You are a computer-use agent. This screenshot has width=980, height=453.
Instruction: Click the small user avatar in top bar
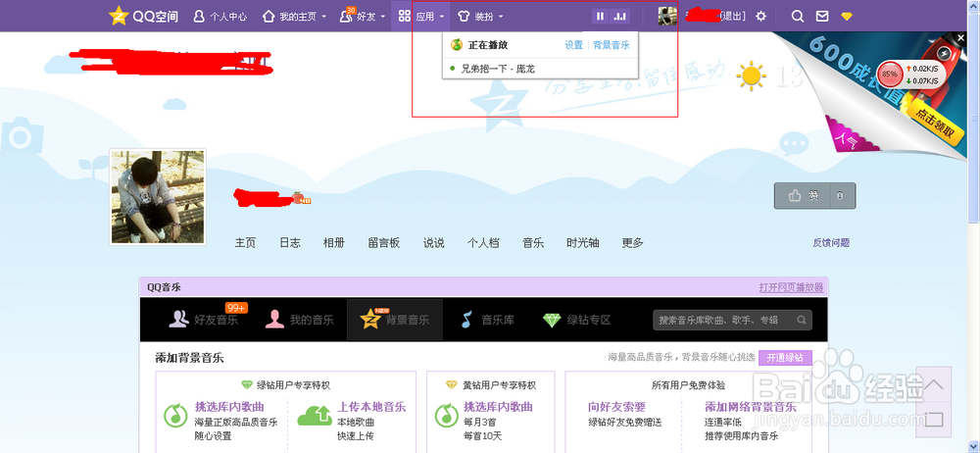(x=667, y=17)
